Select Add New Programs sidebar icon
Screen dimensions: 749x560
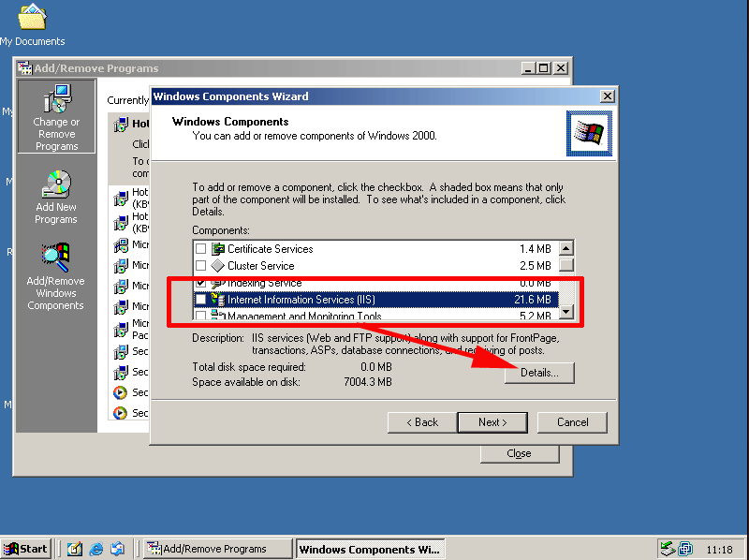click(56, 197)
